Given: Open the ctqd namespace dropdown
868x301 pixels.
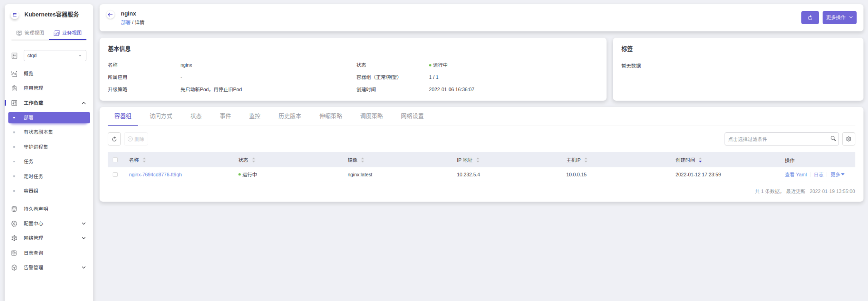Looking at the screenshot, I should (x=54, y=56).
